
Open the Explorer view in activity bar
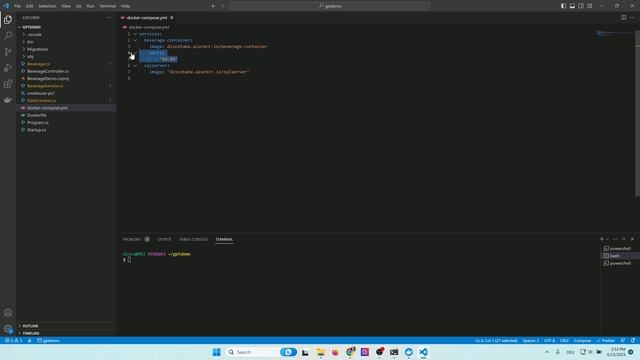tap(8, 20)
